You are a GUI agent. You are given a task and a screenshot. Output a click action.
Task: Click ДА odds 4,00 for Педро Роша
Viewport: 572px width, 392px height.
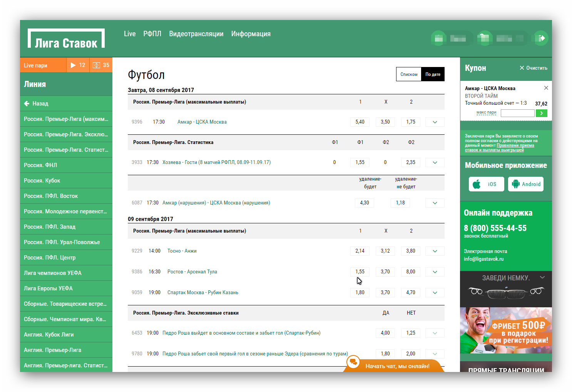point(385,333)
